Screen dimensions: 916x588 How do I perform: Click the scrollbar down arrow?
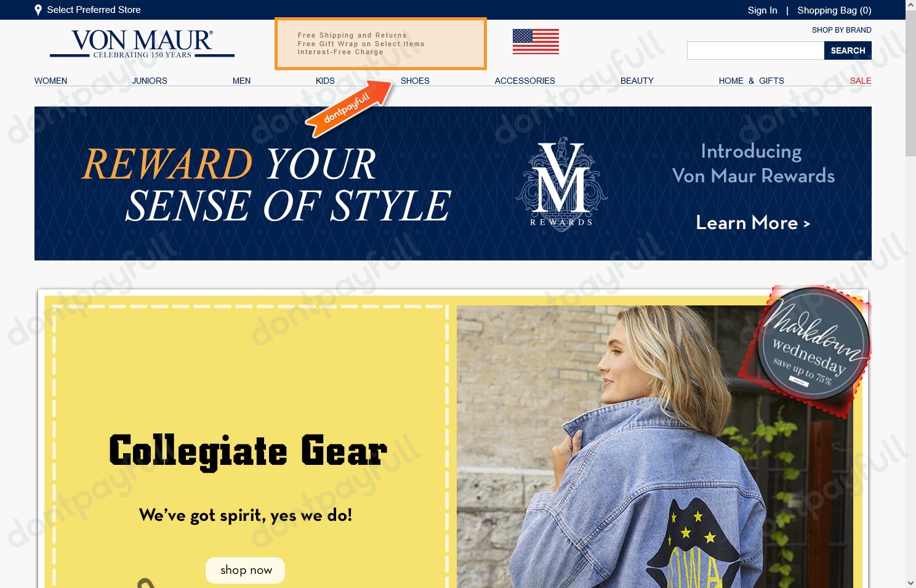[x=910, y=582]
